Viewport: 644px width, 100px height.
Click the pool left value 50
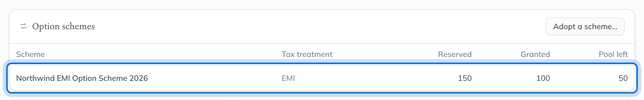[x=623, y=78]
